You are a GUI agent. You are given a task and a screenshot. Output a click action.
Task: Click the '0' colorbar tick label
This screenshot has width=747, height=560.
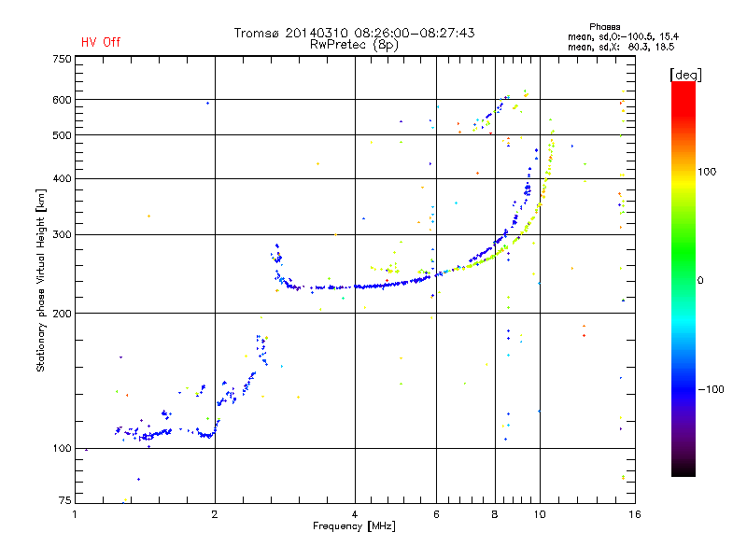point(700,281)
